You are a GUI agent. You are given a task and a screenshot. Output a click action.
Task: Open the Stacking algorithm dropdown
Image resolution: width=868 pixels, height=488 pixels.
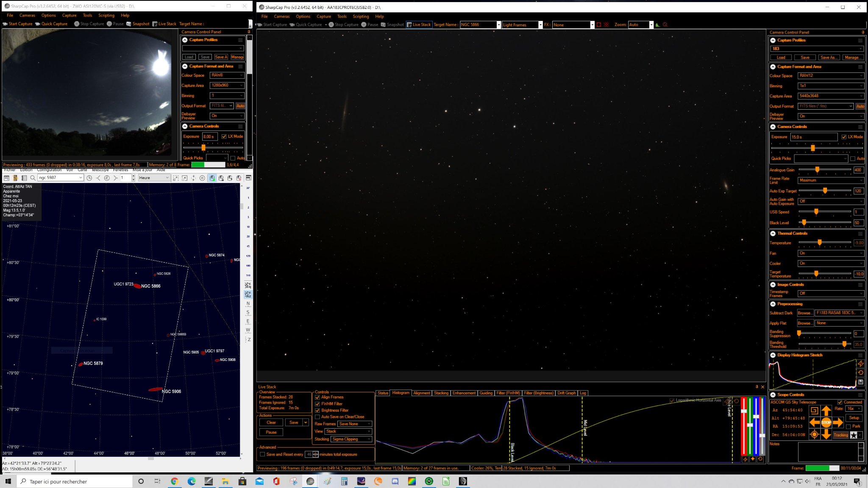352,439
